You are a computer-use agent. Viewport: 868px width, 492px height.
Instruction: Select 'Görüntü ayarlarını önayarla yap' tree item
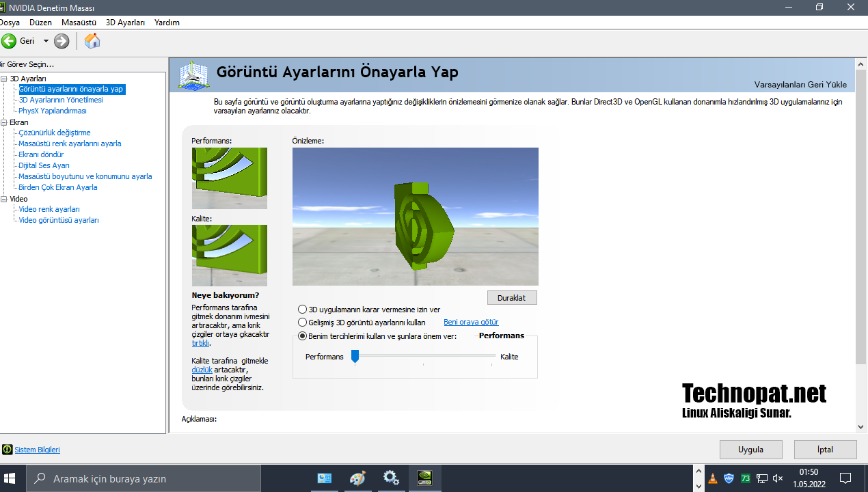71,89
